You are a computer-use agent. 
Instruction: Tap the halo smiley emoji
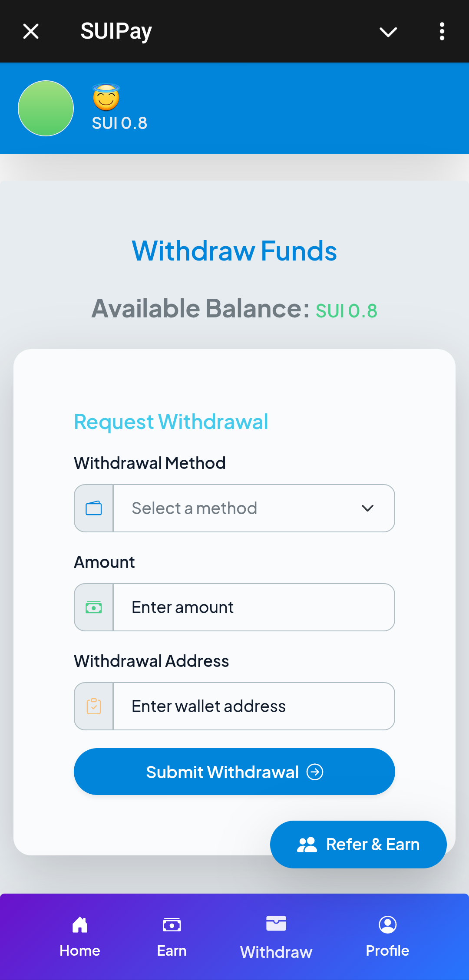106,97
